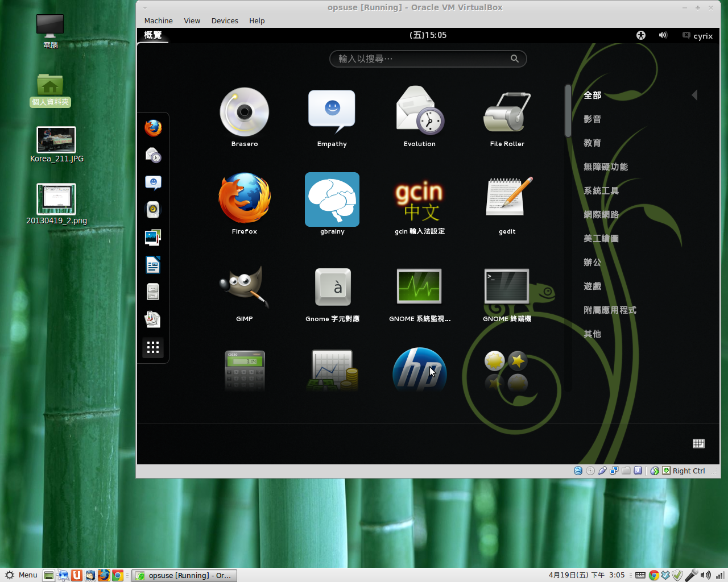
Task: Click the VirtualBox optical drive indicator
Action: 590,471
